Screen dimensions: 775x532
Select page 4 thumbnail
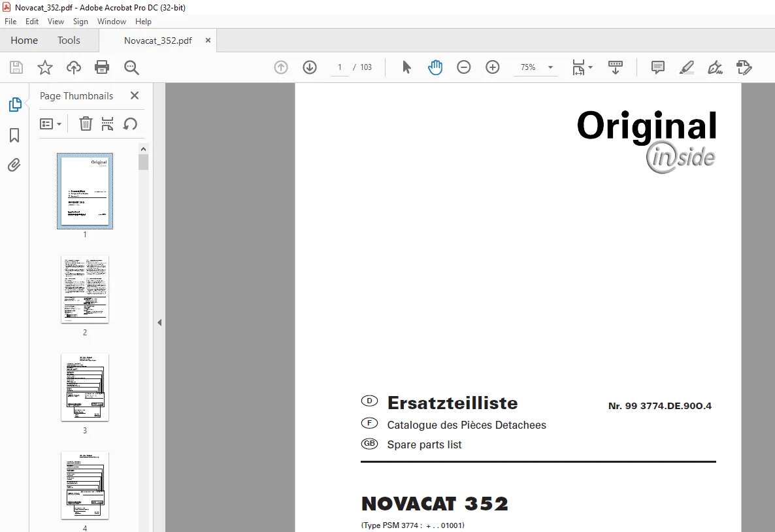coord(85,485)
